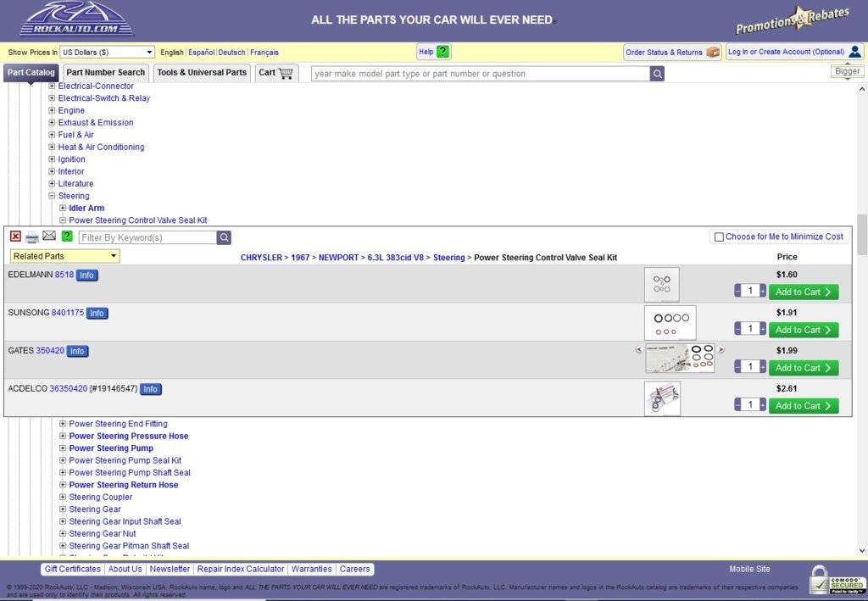Click the envelope email icon
The height and width of the screenshot is (601, 868).
click(49, 237)
